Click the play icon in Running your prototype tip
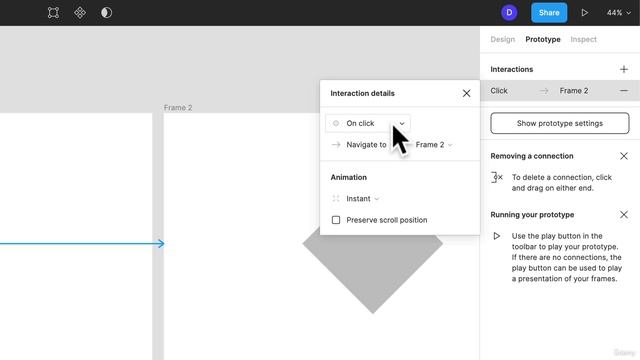 point(496,236)
